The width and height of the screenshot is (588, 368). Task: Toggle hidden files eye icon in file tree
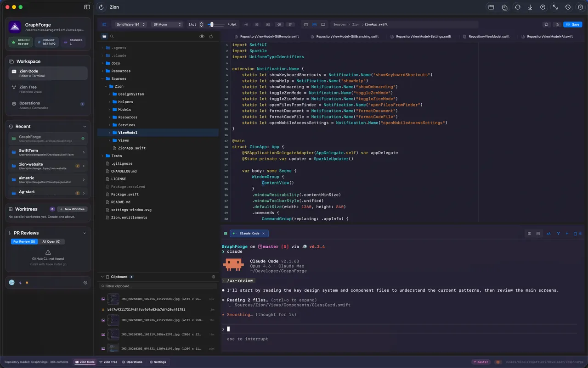point(202,36)
